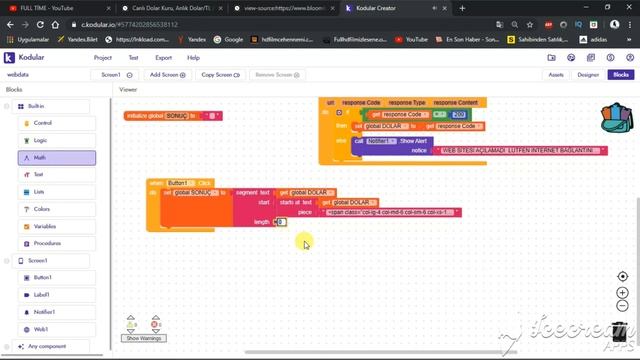The height and width of the screenshot is (360, 640).
Task: Select the Math blocks drawer
Action: click(x=57, y=158)
